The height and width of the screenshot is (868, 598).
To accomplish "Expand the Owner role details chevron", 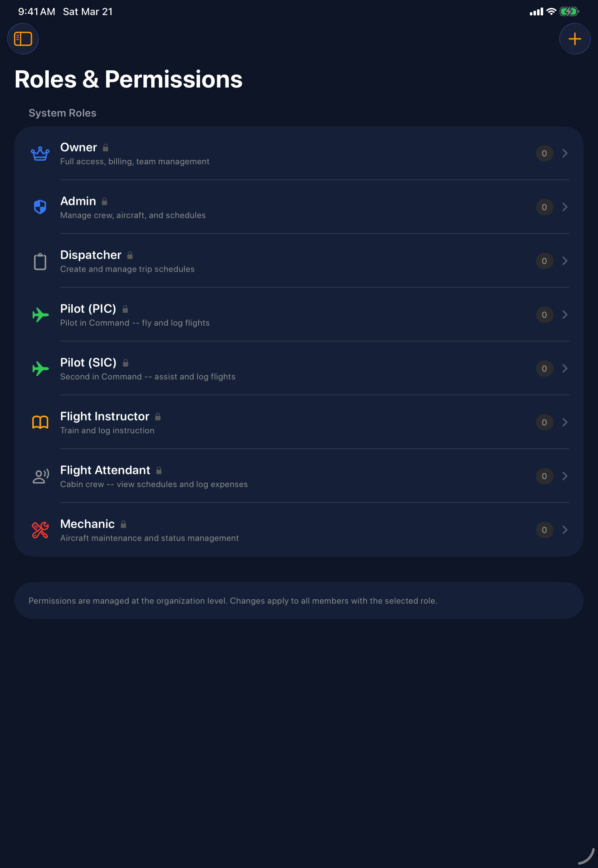I will (565, 153).
